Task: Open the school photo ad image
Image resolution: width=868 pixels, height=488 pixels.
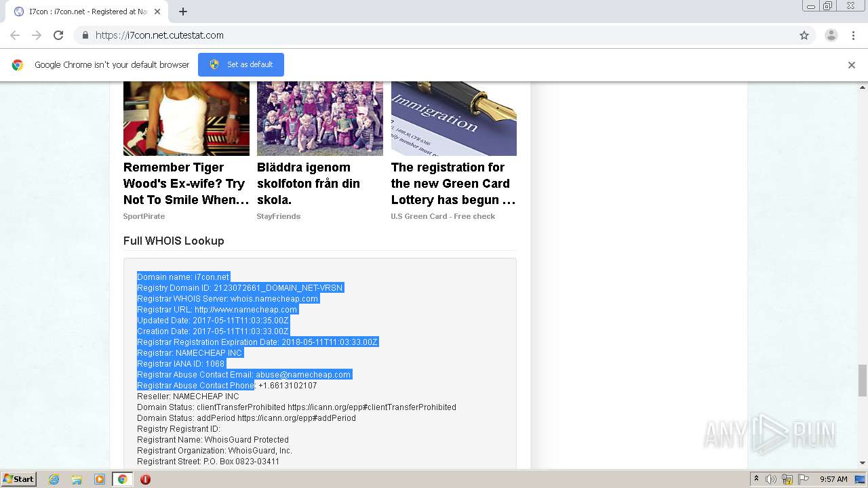Action: (319, 119)
